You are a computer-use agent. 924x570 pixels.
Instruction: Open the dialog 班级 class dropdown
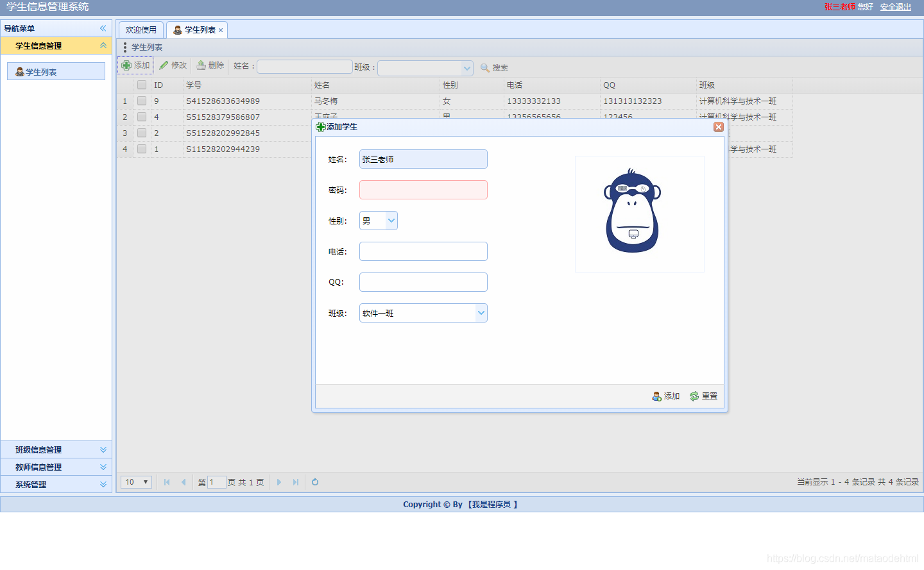click(x=481, y=313)
